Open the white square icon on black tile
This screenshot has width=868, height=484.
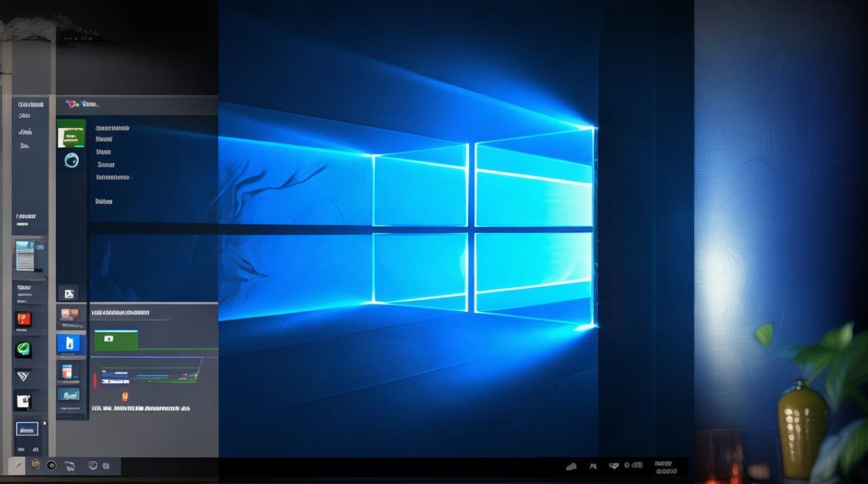point(24,401)
